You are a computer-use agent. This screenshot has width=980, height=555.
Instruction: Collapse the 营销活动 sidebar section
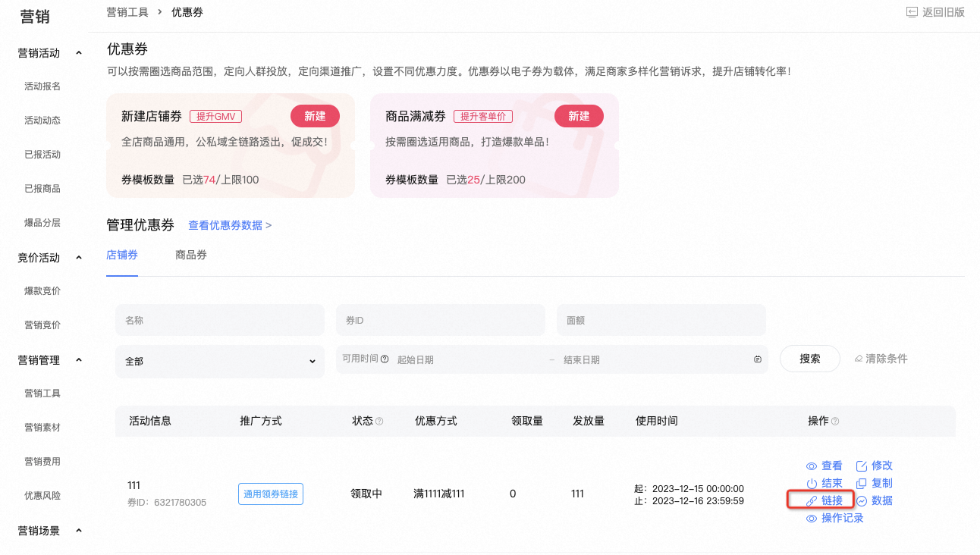pos(79,53)
